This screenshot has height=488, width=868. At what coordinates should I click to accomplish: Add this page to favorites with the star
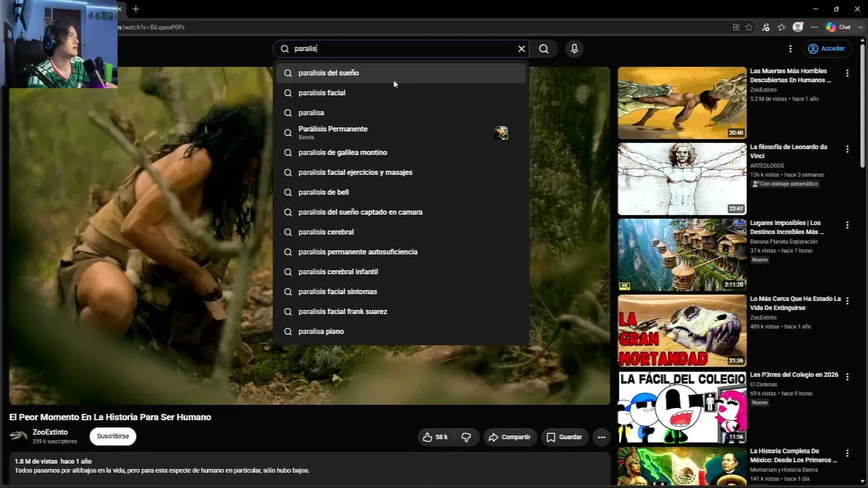click(x=749, y=27)
